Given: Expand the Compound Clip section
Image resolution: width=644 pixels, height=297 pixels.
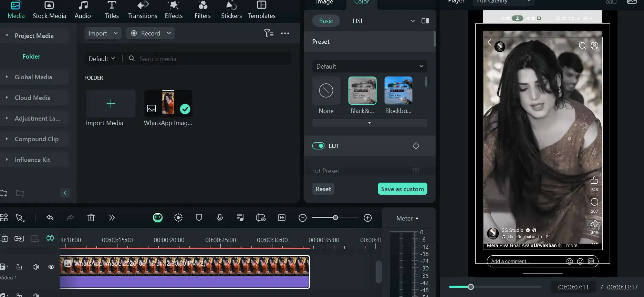Looking at the screenshot, I should [7, 139].
